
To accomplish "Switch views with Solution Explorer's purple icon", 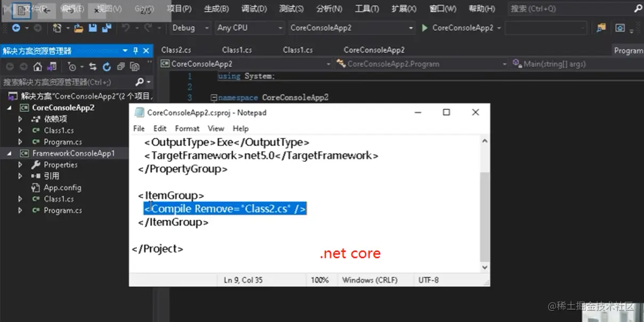I will [52, 67].
